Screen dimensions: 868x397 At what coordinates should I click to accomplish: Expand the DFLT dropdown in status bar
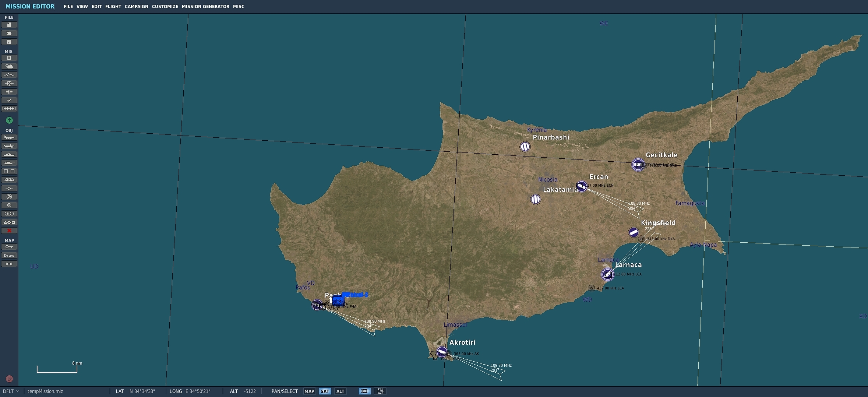click(11, 391)
